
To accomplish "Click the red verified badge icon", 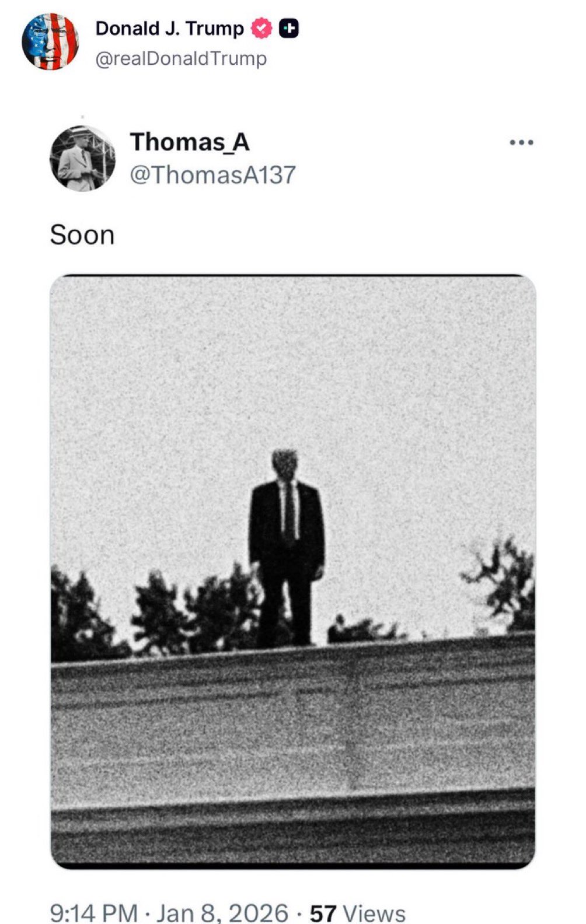I will pyautogui.click(x=261, y=28).
